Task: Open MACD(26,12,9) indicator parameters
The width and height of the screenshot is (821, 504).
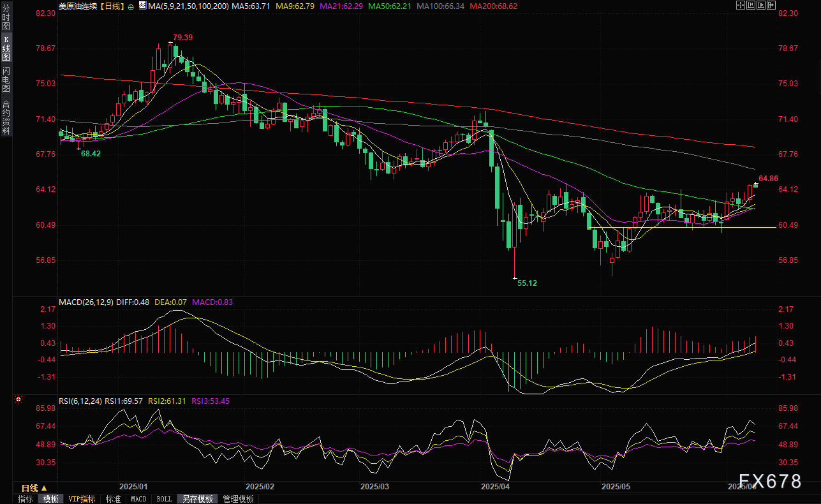Action: 86,302
